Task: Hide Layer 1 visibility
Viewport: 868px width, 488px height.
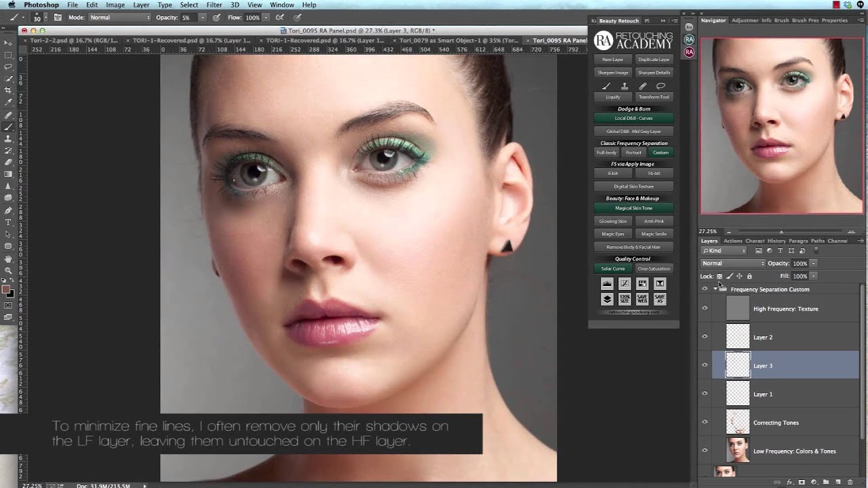Action: (x=705, y=394)
